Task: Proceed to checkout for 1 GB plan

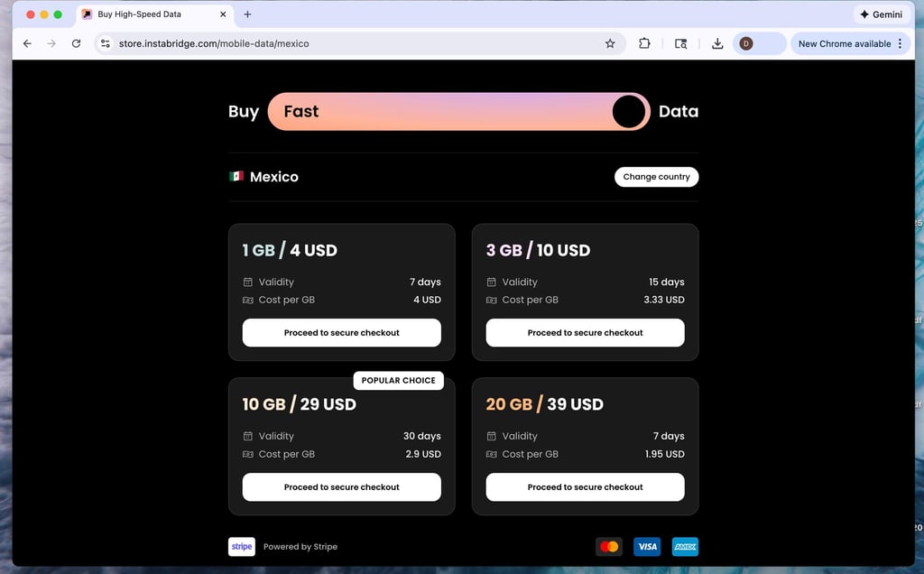Action: [342, 333]
